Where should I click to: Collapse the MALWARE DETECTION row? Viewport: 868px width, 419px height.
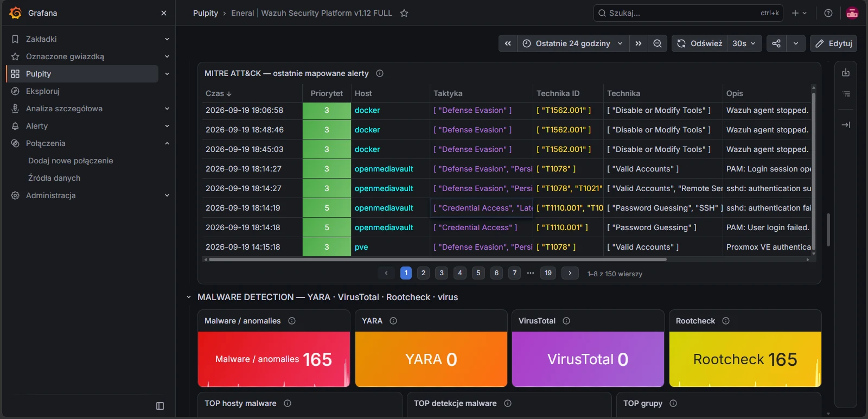click(189, 297)
